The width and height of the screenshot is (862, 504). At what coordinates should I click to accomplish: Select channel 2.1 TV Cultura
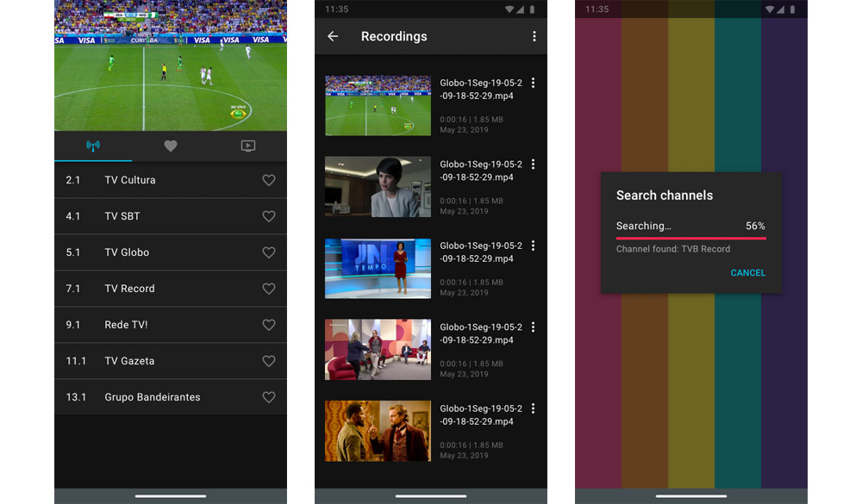(171, 180)
